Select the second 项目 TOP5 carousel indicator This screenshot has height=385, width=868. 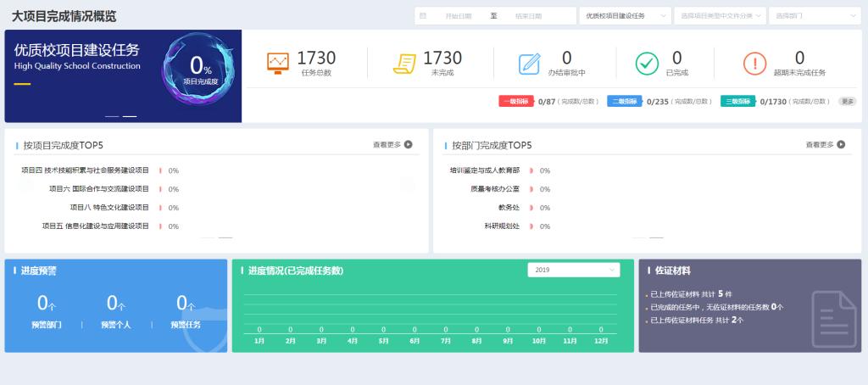click(x=225, y=237)
